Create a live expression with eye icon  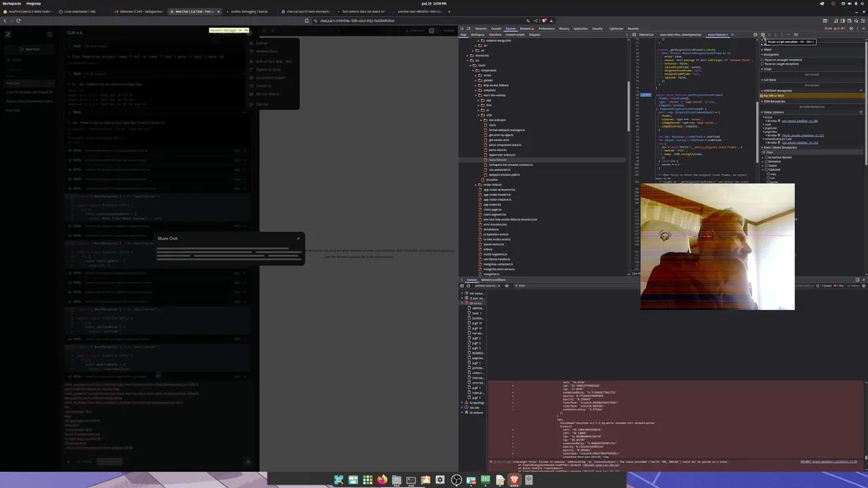point(507,285)
